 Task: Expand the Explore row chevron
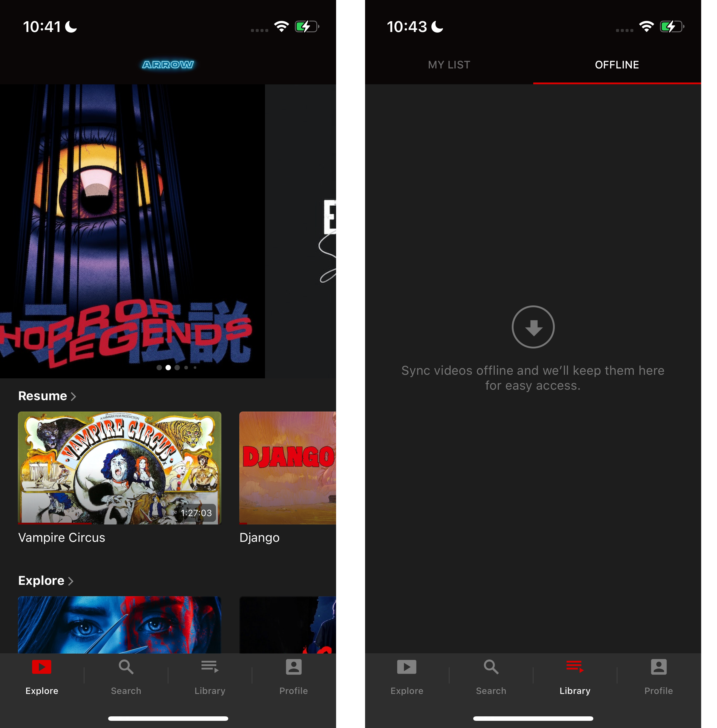71,581
